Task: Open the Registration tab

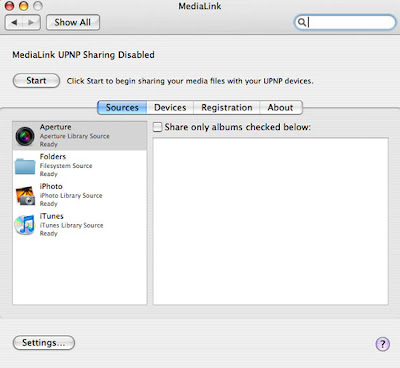Action: (227, 108)
